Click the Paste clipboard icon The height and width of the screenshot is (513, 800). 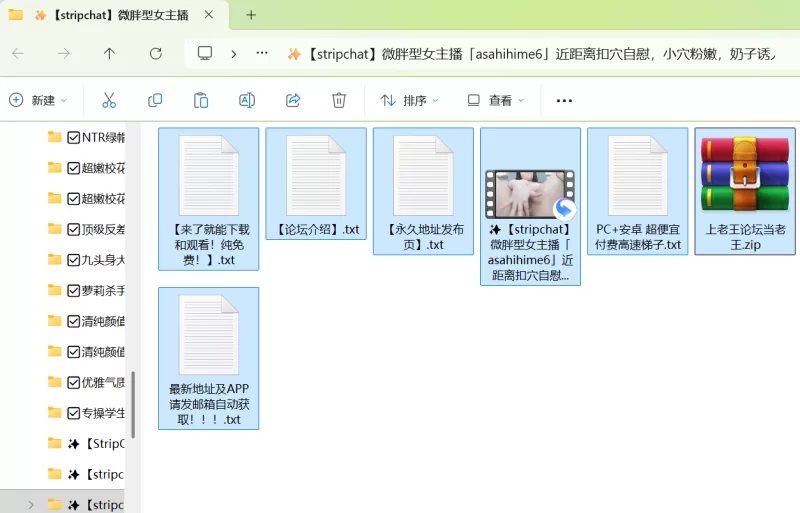[x=201, y=100]
